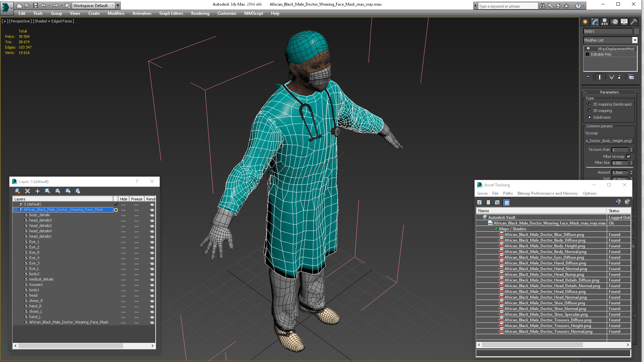The width and height of the screenshot is (644, 362).
Task: Collapse the Parameters rollout
Action: tap(609, 92)
